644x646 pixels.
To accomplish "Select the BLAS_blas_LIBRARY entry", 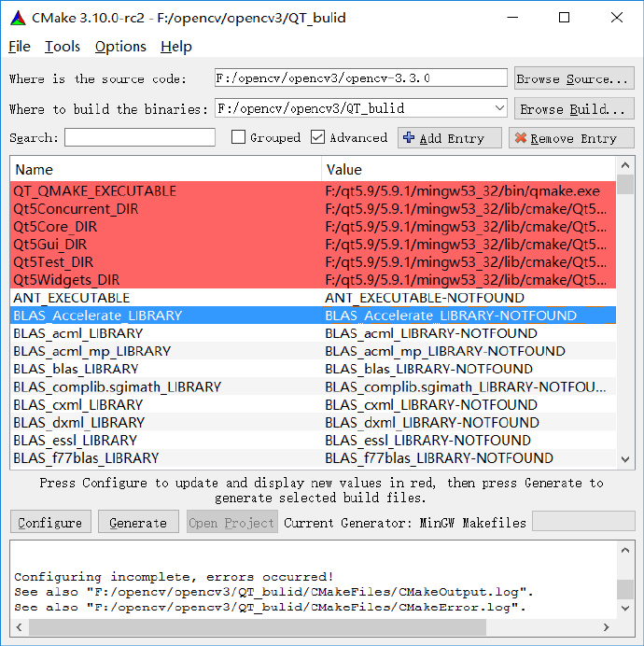I will click(314, 369).
